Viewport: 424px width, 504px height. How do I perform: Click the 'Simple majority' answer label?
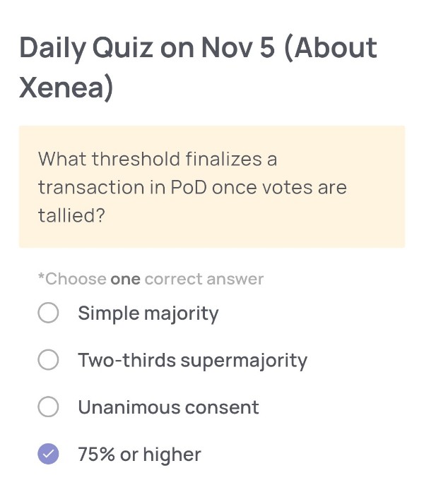[x=148, y=313]
